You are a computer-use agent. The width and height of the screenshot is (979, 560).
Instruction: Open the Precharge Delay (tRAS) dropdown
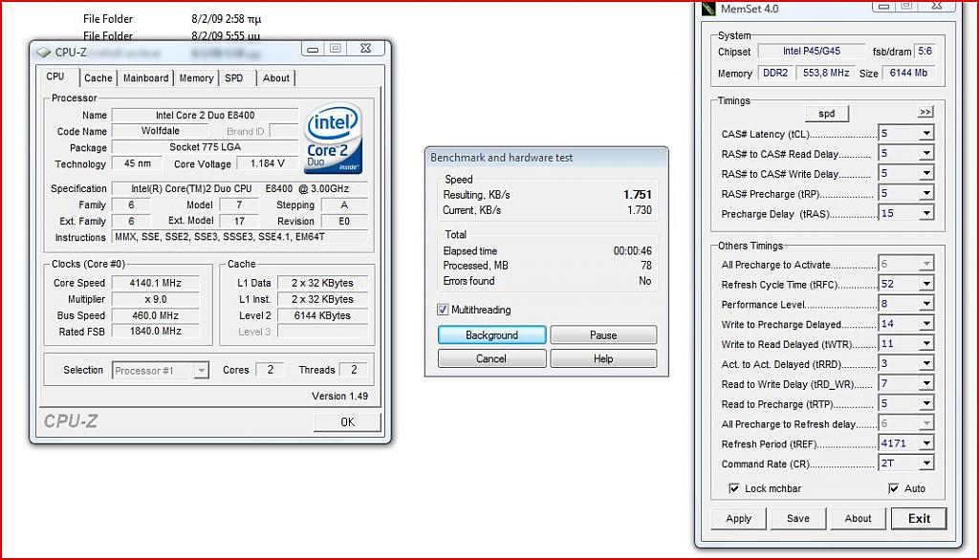pos(926,213)
